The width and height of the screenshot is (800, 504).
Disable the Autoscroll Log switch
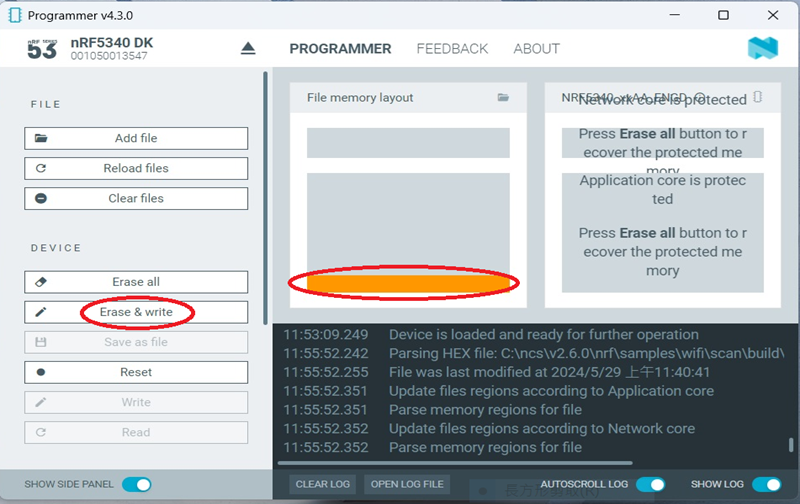pos(650,485)
